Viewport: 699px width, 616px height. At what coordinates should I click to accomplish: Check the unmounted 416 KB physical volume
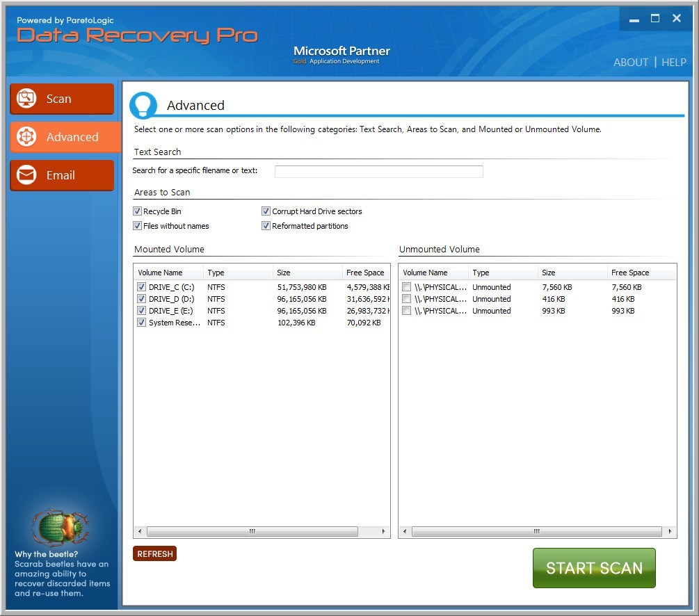[x=407, y=299]
